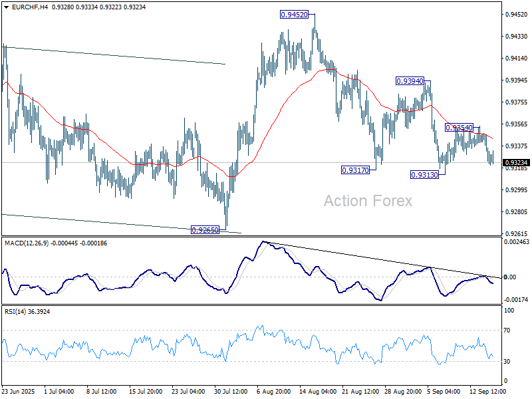Select the 0.94520 peak price label
Image resolution: width=532 pixels, height=399 pixels.
(x=294, y=15)
